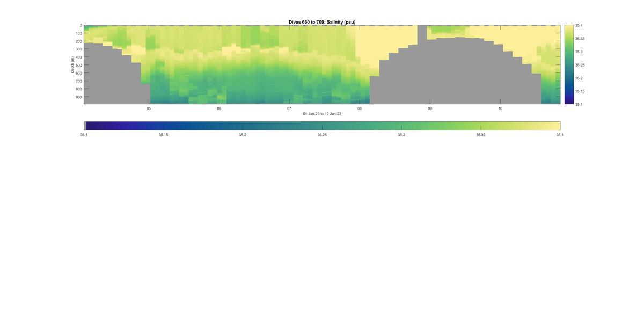The width and height of the screenshot is (644, 334).
Task: Click '35.3' under the horizontal colorbar
Action: click(401, 135)
